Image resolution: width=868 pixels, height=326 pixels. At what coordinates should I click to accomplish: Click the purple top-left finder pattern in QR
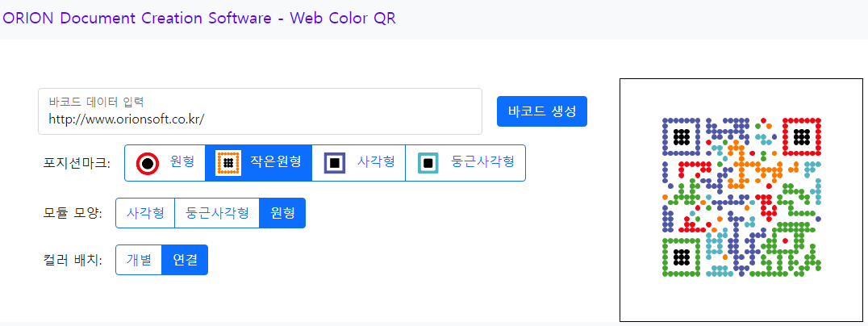[682, 136]
